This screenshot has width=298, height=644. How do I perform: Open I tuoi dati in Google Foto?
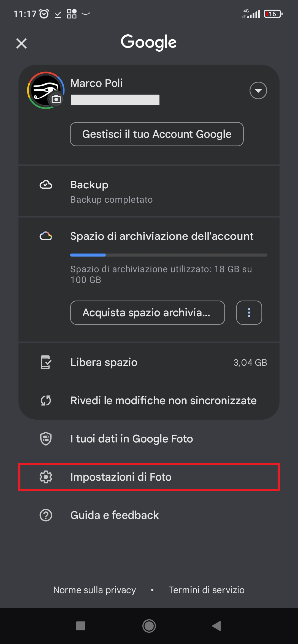132,439
